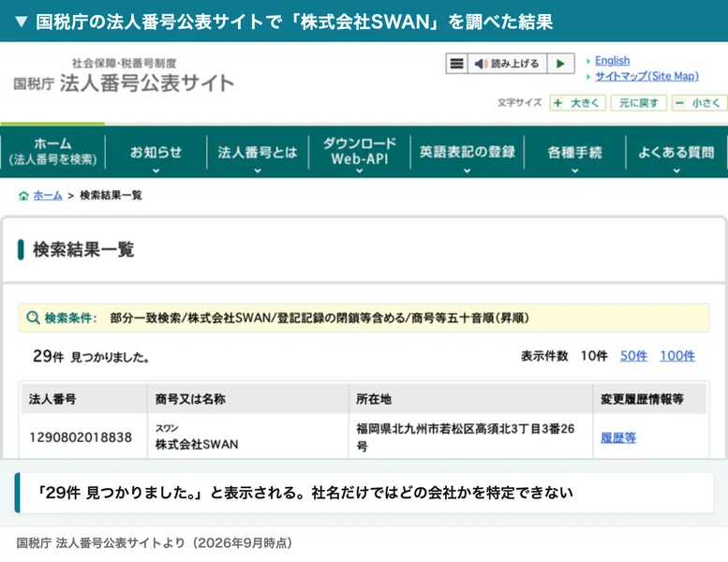Click the 検索結果一覧 page heading
Viewport: 728px width, 562px height.
pos(83,250)
